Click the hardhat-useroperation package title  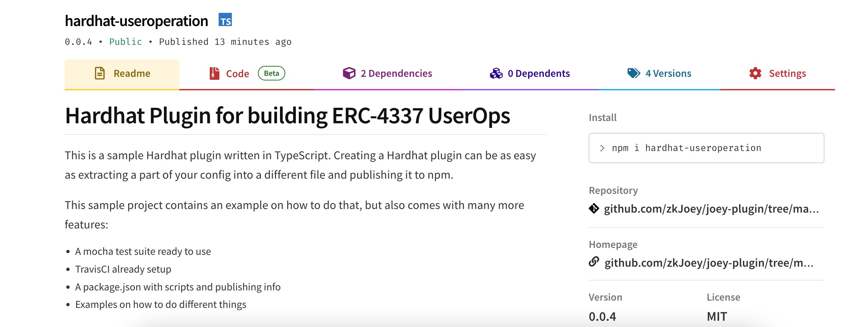click(137, 21)
